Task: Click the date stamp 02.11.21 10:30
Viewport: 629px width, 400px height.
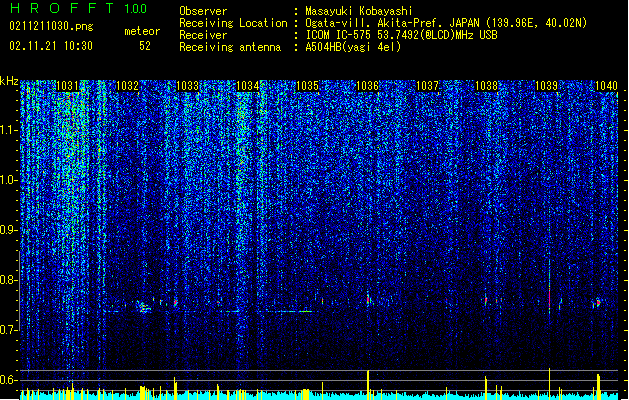Action: (51, 46)
